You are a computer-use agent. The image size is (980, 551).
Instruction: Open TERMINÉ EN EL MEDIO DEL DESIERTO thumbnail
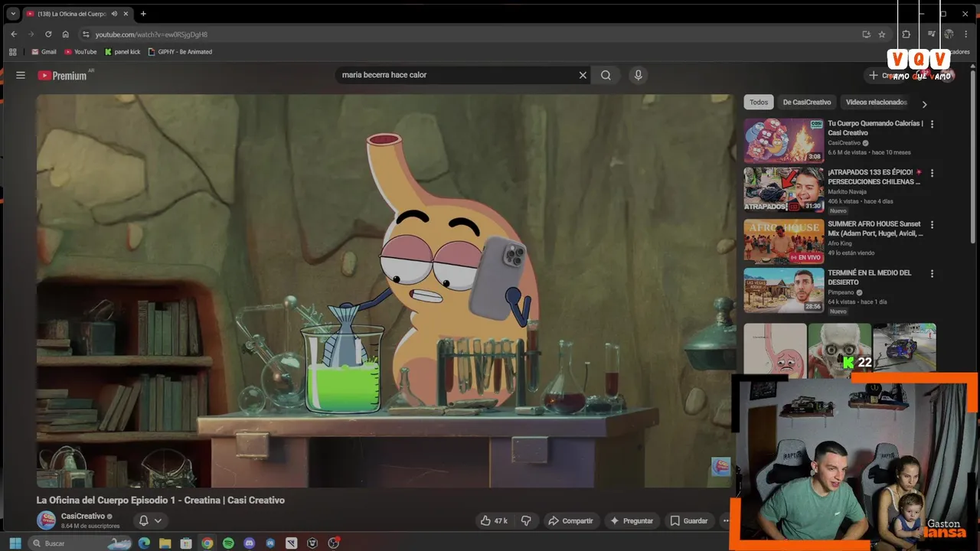point(784,290)
